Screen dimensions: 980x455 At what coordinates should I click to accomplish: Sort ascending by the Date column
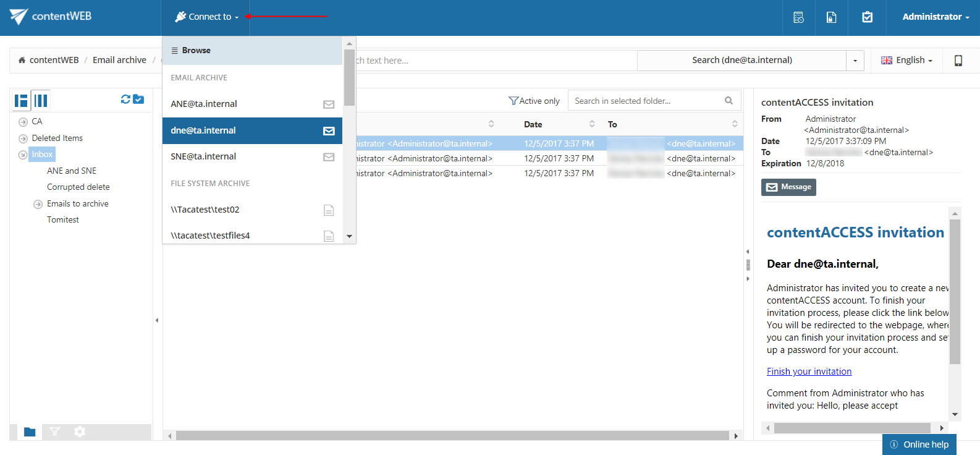tap(592, 124)
